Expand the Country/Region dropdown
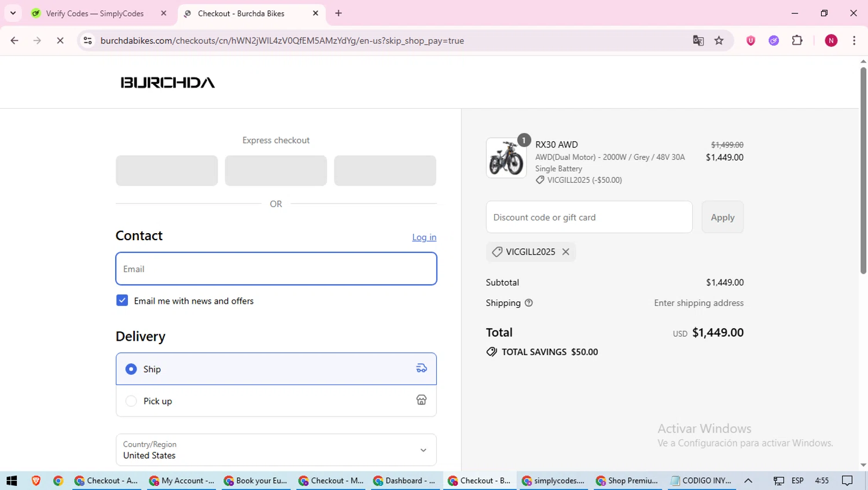This screenshot has height=490, width=868. [276, 450]
